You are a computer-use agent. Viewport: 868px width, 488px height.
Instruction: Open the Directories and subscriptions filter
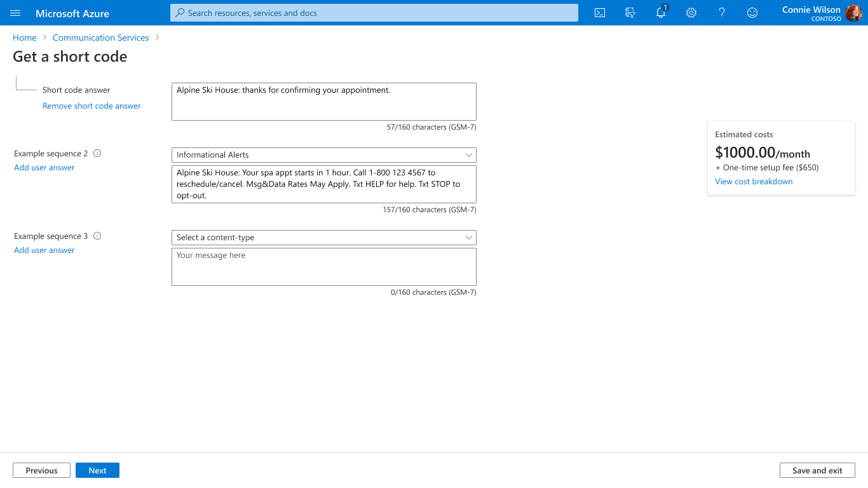(630, 13)
